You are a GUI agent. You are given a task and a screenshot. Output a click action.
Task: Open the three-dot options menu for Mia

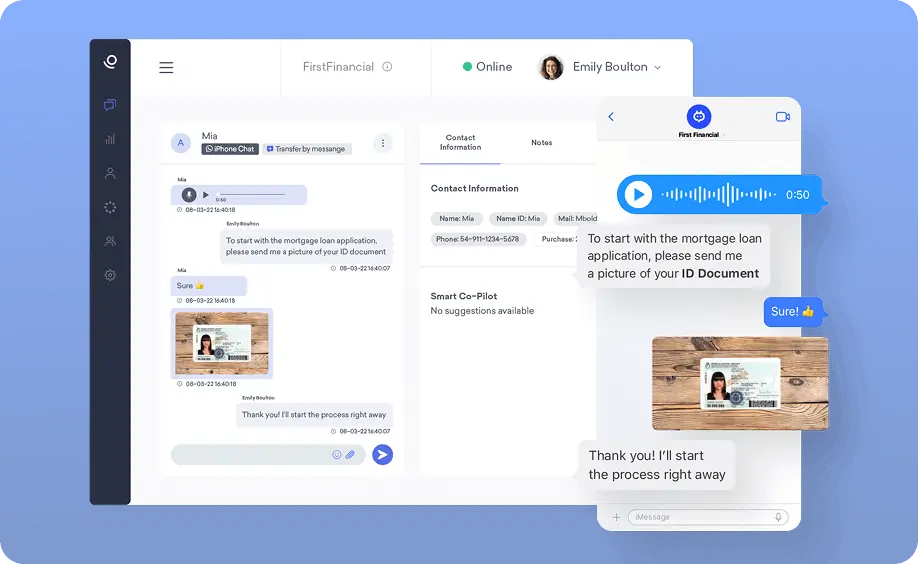coord(382,143)
